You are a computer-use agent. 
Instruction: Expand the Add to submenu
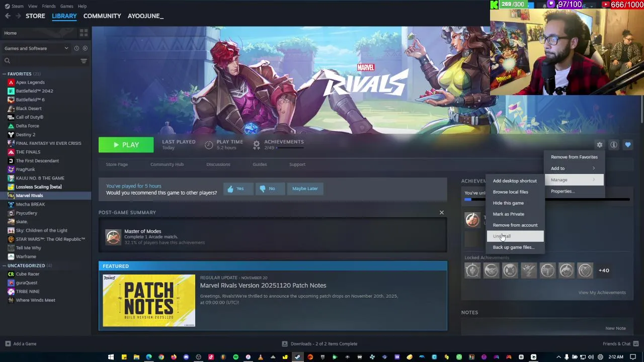[574, 168]
